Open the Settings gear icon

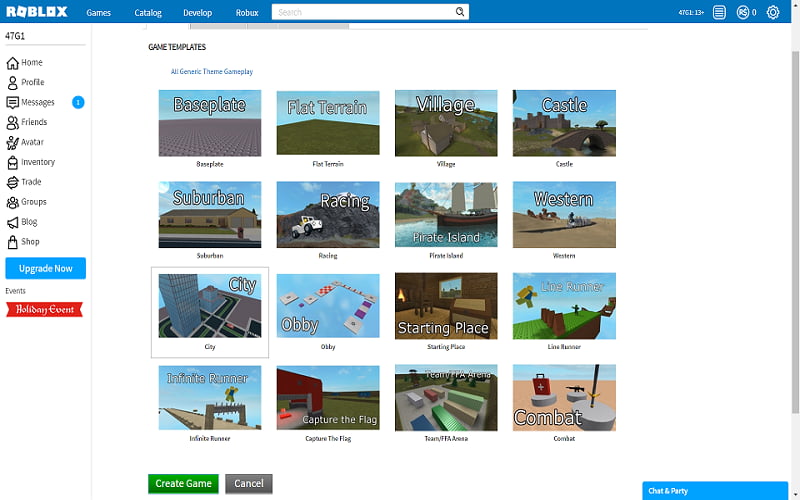pos(772,12)
